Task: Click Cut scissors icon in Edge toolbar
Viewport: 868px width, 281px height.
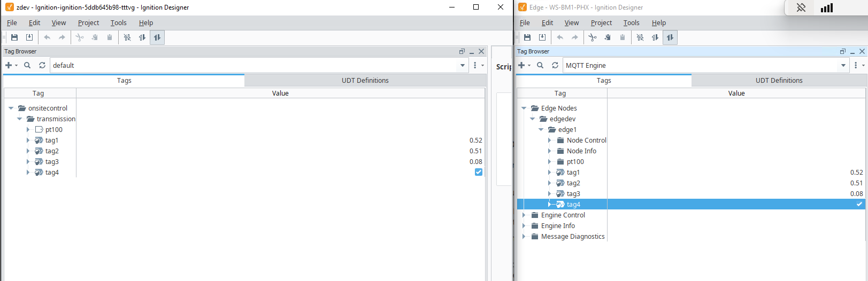Action: coord(593,37)
